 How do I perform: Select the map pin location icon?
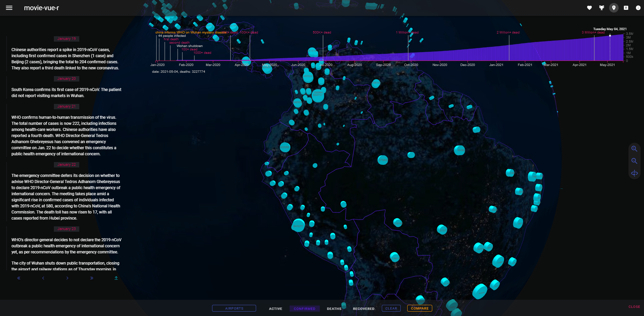pos(614,8)
